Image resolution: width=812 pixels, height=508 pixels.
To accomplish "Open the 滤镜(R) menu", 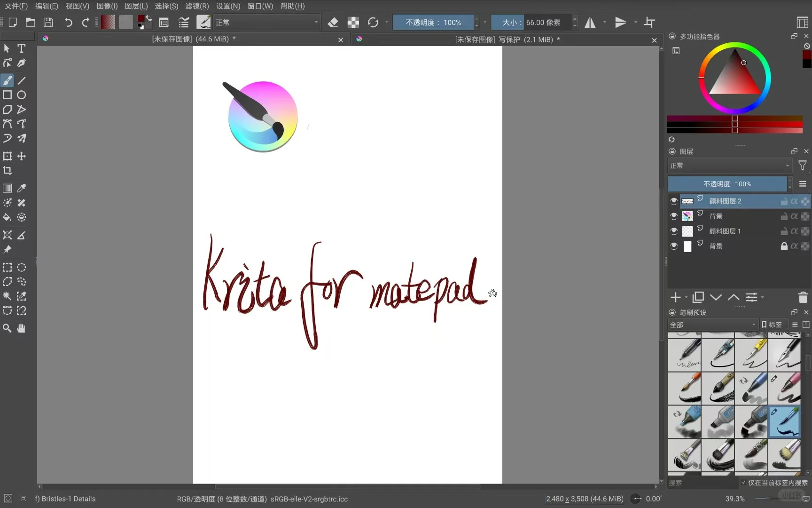I will click(x=197, y=6).
